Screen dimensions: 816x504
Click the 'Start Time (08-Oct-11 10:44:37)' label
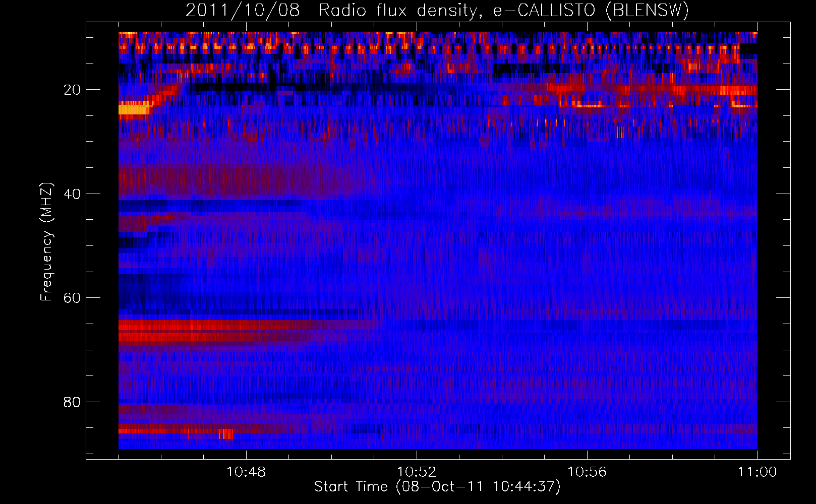tap(437, 487)
